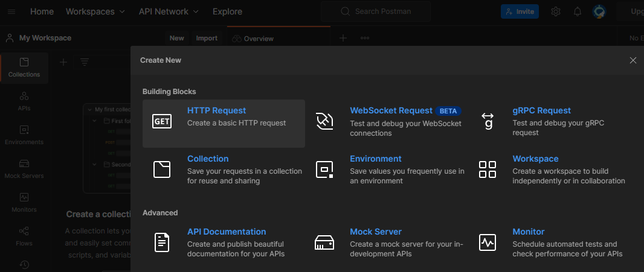The height and width of the screenshot is (272, 644).
Task: Open the Environment link in dialog
Action: 376,159
